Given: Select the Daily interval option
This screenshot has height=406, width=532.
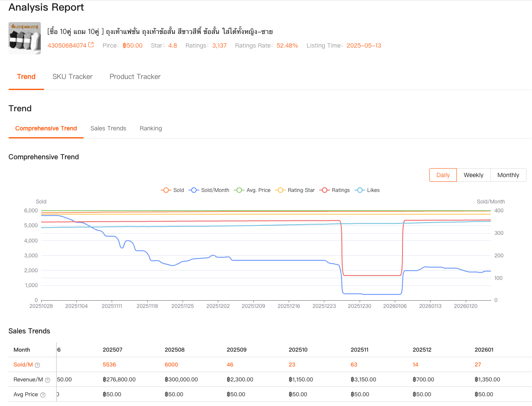Looking at the screenshot, I should 443,175.
